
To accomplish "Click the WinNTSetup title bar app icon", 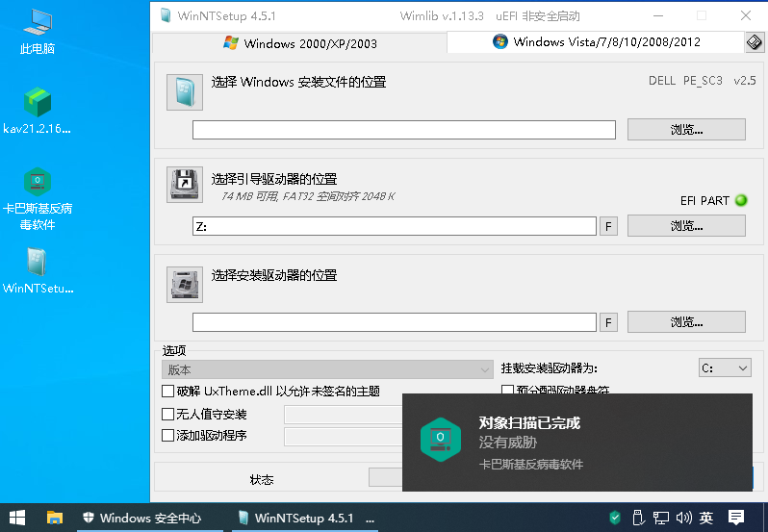I will tap(166, 15).
